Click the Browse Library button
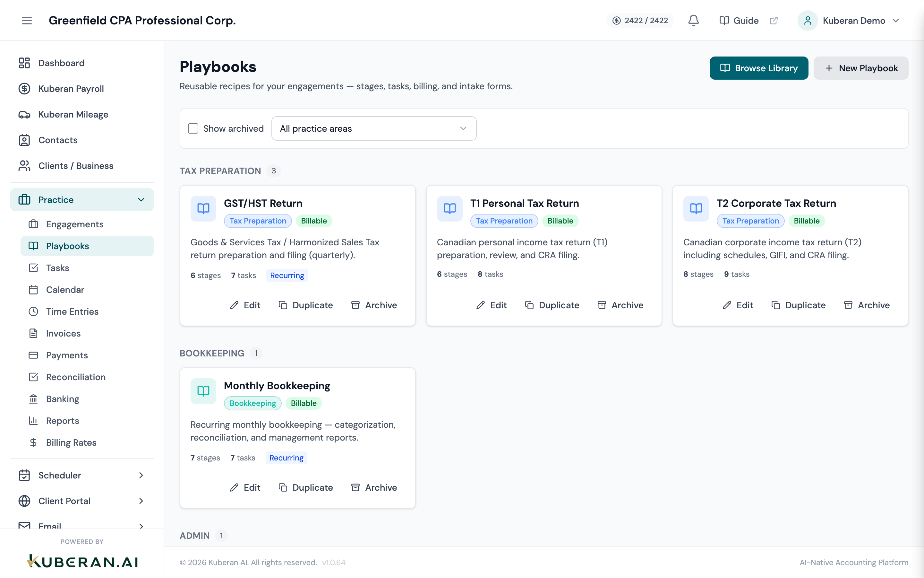 [x=759, y=68]
